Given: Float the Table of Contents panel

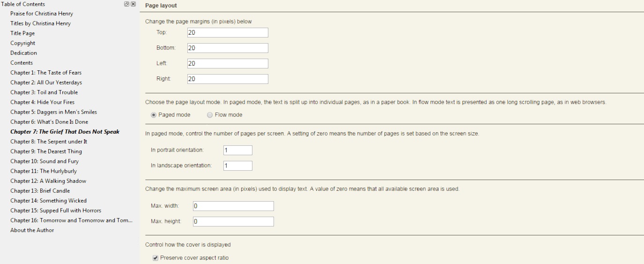Looking at the screenshot, I should [x=127, y=4].
